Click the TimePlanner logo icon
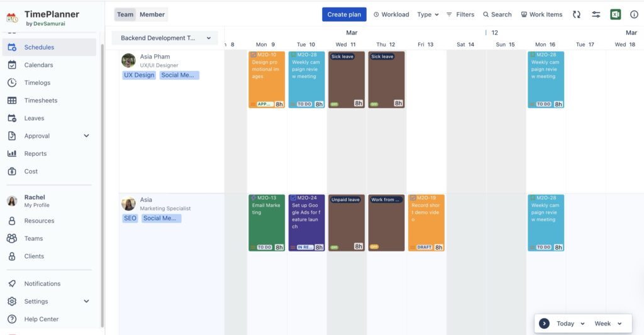The height and width of the screenshot is (335, 644). 13,18
